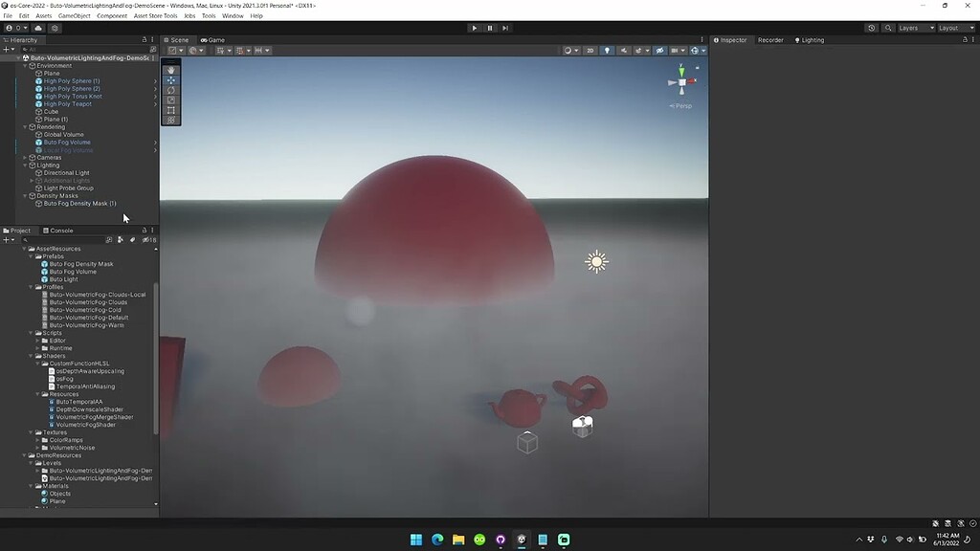
Task: Toggle scene lighting in the Scene view toolbar
Action: [x=608, y=50]
